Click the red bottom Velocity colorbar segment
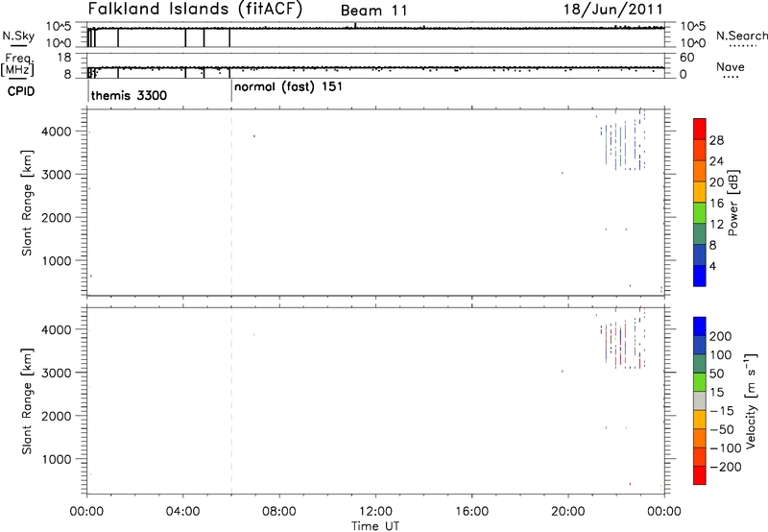Image resolution: width=768 pixels, height=532 pixels. [700, 475]
